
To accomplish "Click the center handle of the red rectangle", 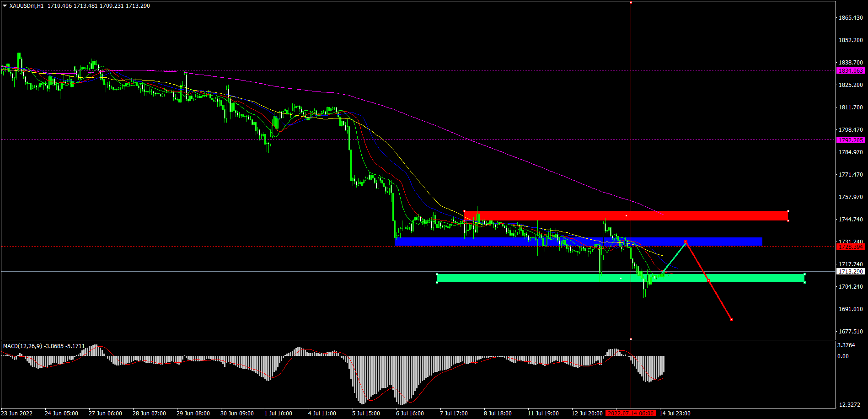I will tap(626, 215).
